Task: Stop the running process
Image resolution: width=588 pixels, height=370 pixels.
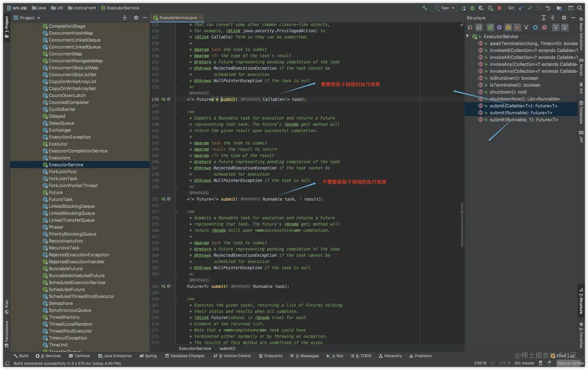Action: 499,8
